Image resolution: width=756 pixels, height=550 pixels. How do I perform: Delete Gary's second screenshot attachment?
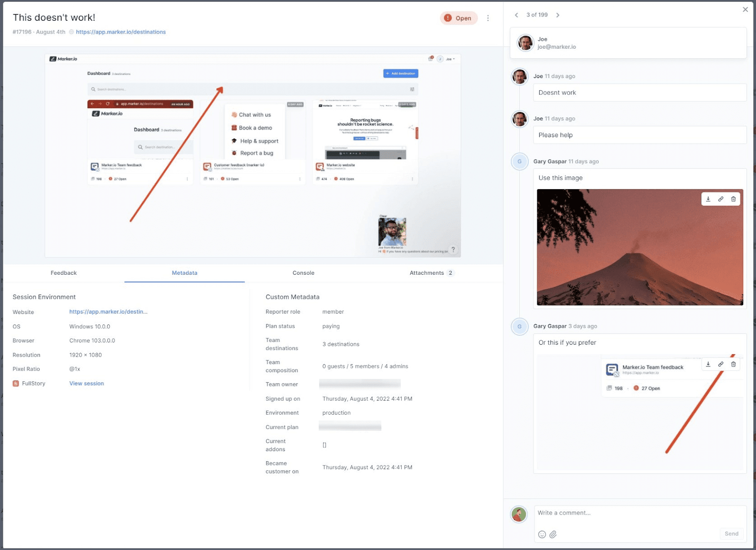coord(733,364)
